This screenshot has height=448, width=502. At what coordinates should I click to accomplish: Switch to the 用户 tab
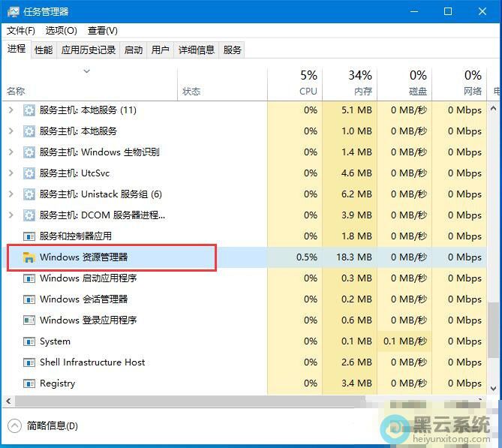[160, 50]
